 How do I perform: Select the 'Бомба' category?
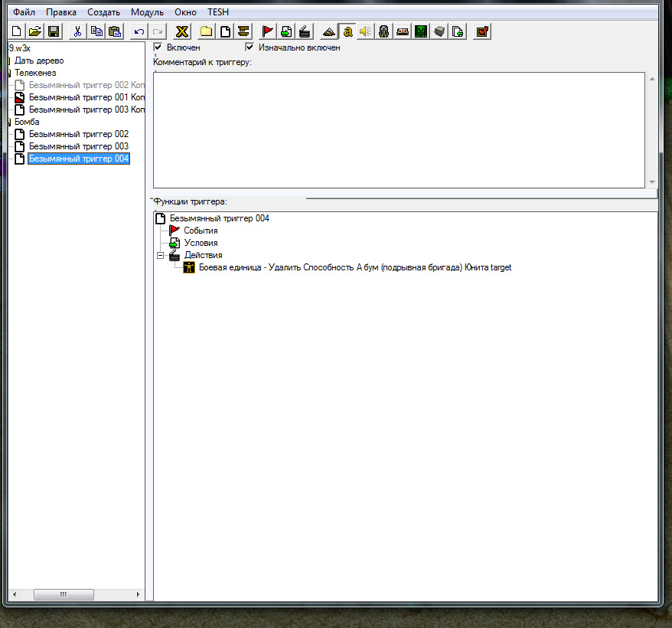pos(27,122)
